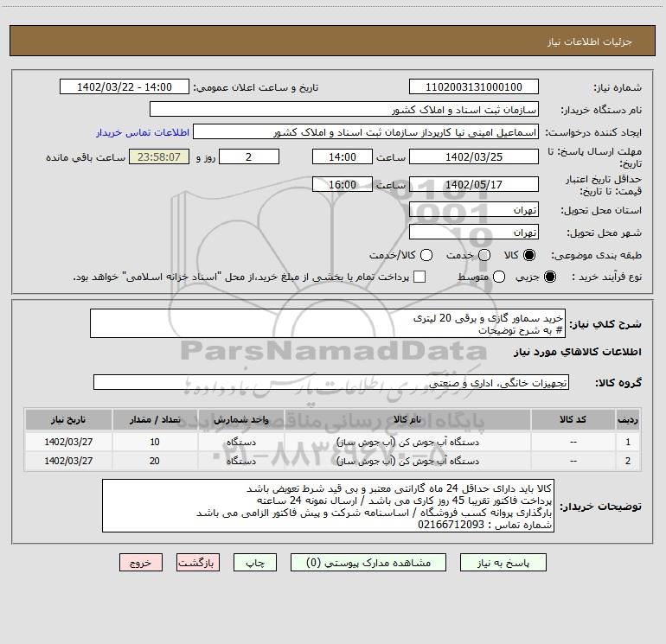Open buyer contact info link

pos(143,132)
